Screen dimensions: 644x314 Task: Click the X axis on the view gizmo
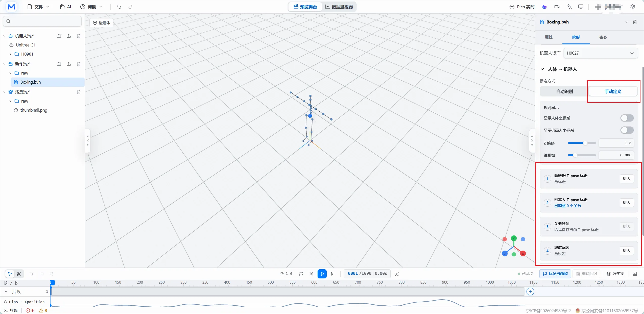pos(523,253)
